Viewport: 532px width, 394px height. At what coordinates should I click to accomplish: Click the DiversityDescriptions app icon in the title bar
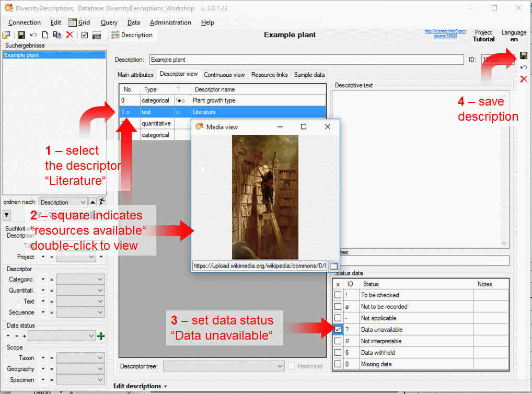point(8,8)
